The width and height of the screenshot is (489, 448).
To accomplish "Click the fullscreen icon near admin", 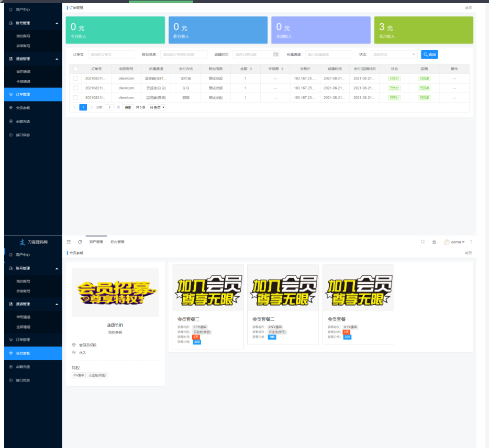I will [423, 242].
